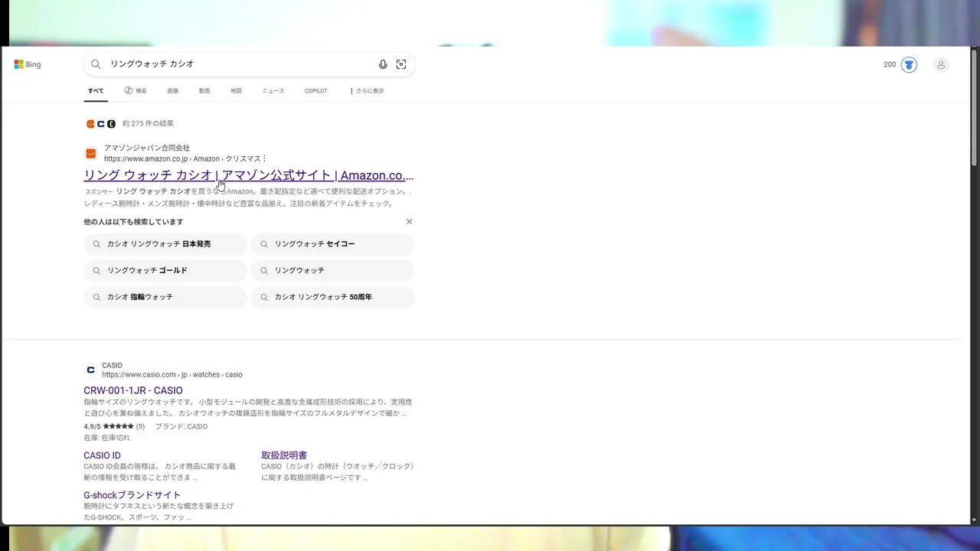The height and width of the screenshot is (551, 980).
Task: Switch to the 画像 tab
Action: (x=173, y=90)
